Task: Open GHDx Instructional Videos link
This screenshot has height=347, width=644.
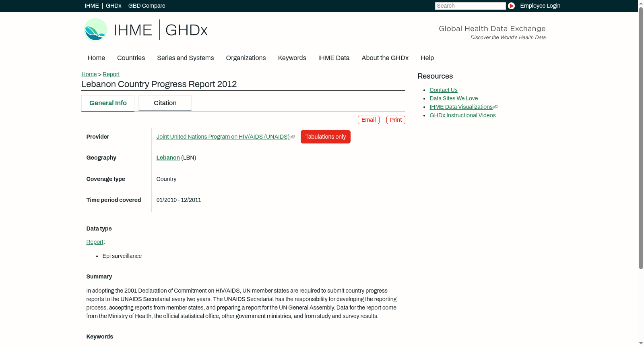Action: 462,116
